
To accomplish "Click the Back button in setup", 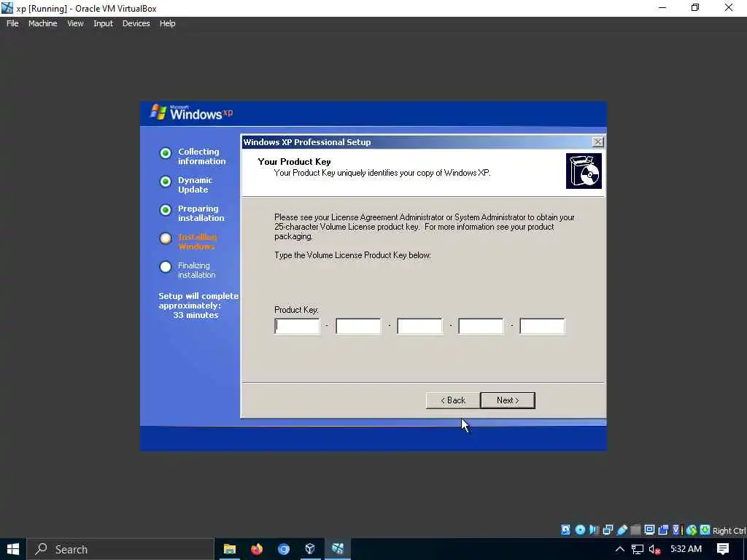I will 452,400.
